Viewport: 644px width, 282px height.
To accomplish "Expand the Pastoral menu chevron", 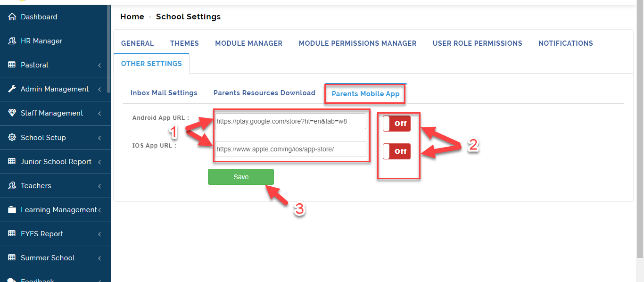I will (x=99, y=66).
